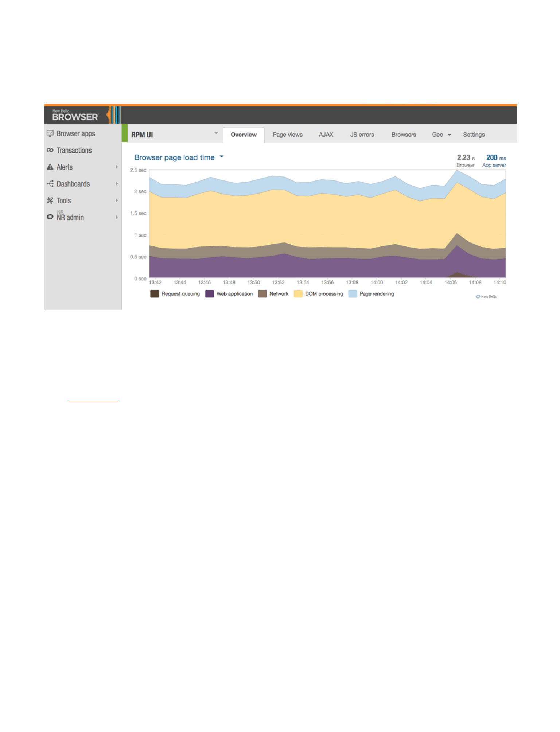This screenshot has width=560, height=732.
Task: Toggle DOM processing legend swatch
Action: pos(298,294)
